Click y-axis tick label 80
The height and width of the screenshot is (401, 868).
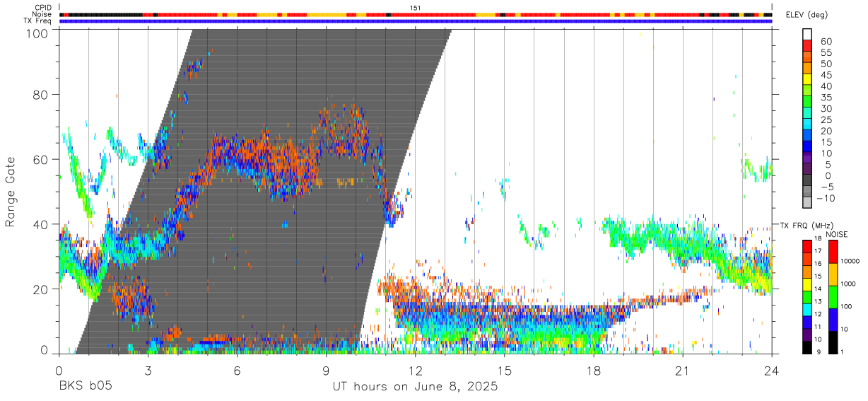(41, 94)
